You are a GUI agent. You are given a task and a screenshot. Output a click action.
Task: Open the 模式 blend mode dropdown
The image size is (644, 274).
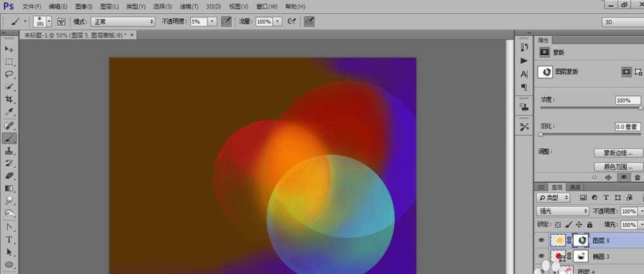click(122, 21)
